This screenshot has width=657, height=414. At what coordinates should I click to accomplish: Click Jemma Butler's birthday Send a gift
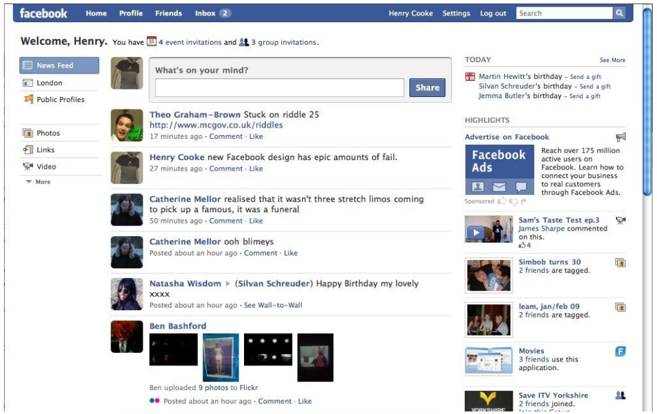click(x=585, y=96)
